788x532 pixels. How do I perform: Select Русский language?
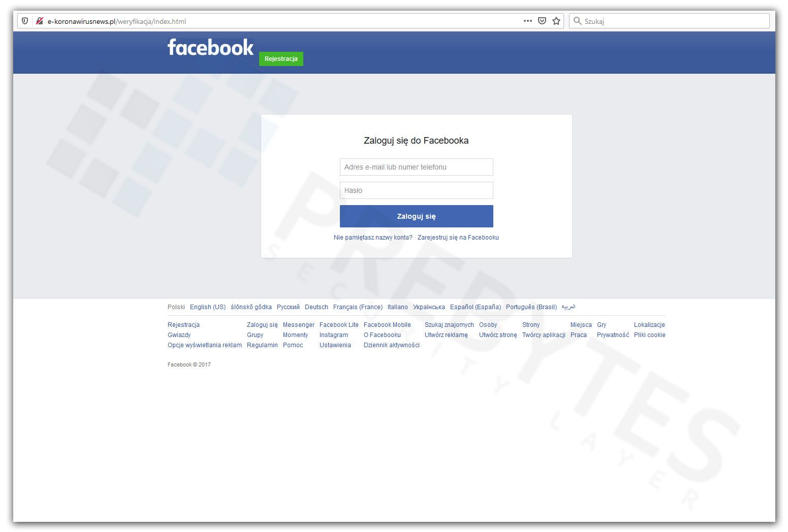[x=288, y=307]
